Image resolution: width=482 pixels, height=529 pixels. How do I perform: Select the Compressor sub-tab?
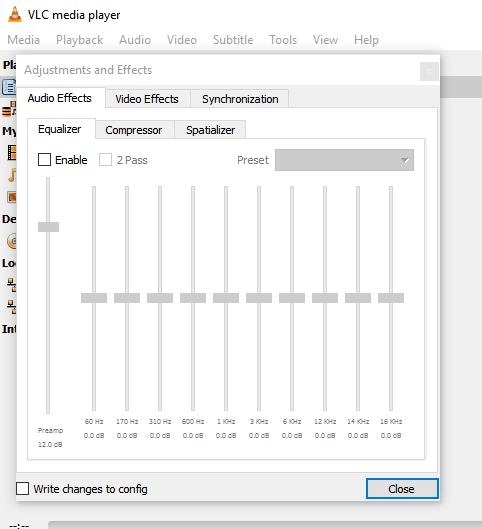pyautogui.click(x=134, y=130)
